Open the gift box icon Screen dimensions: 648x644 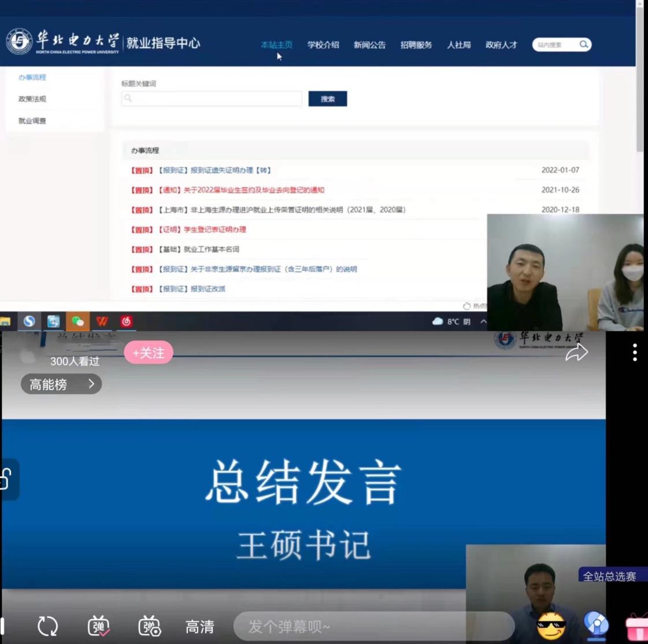(637, 627)
